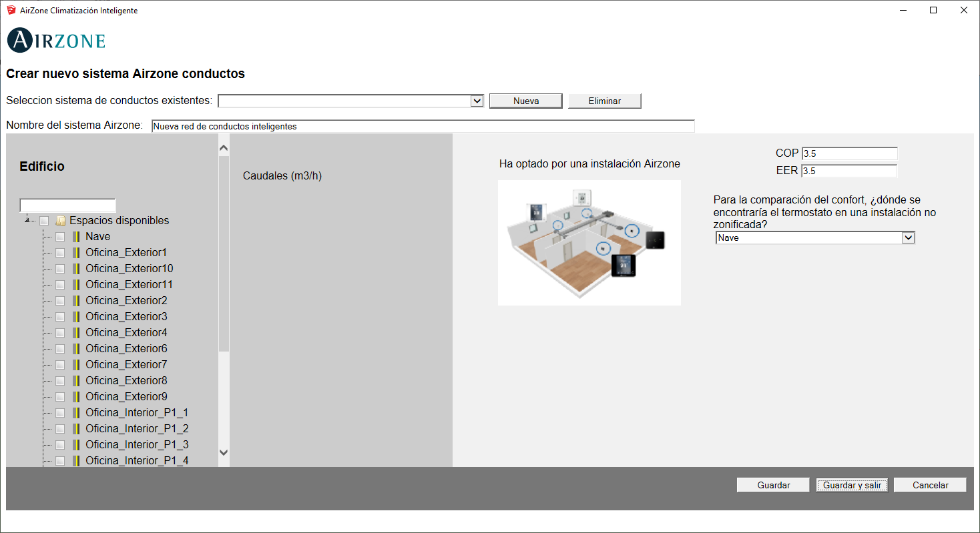Viewport: 980px width, 533px height.
Task: Open the thermostat location dropdown showing Nave
Action: [x=907, y=237]
